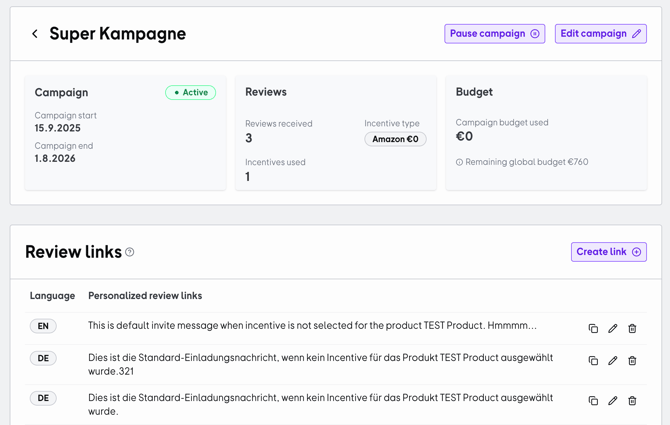Viewport: 670px width, 425px height.
Task: Go back using the left arrow
Action: (35, 34)
